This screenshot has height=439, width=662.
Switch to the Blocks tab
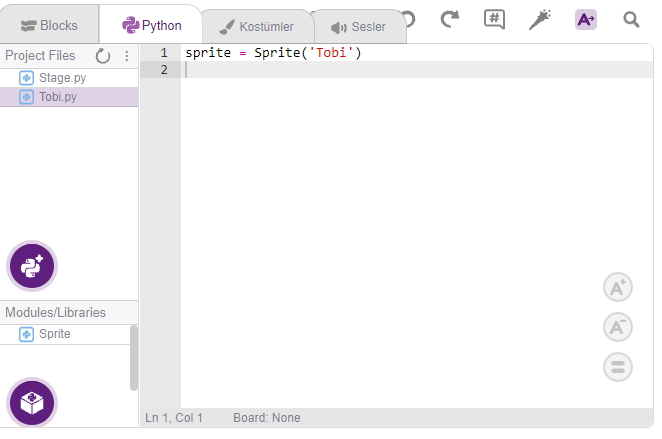point(49,26)
